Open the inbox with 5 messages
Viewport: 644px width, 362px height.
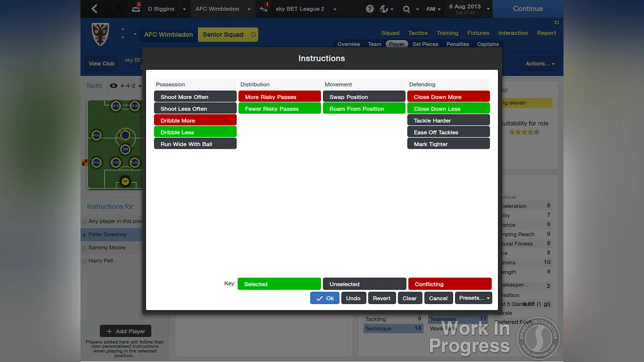(135, 9)
